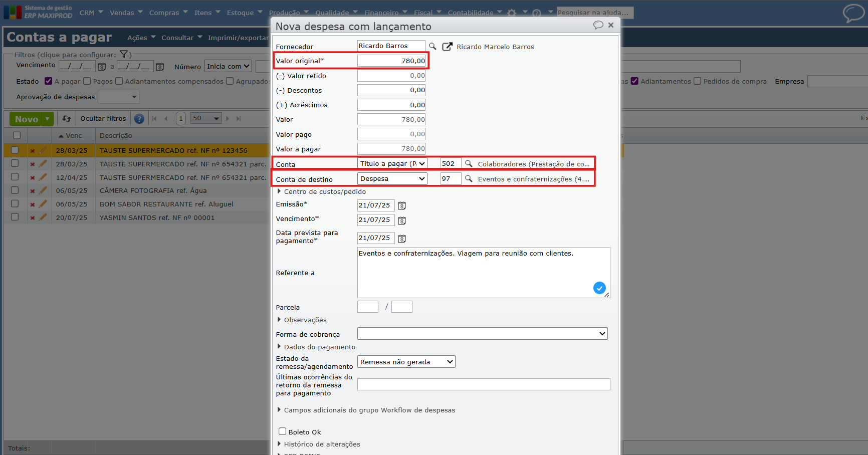
Task: Open the chat bubble icon in the top-right corner
Action: 853,13
